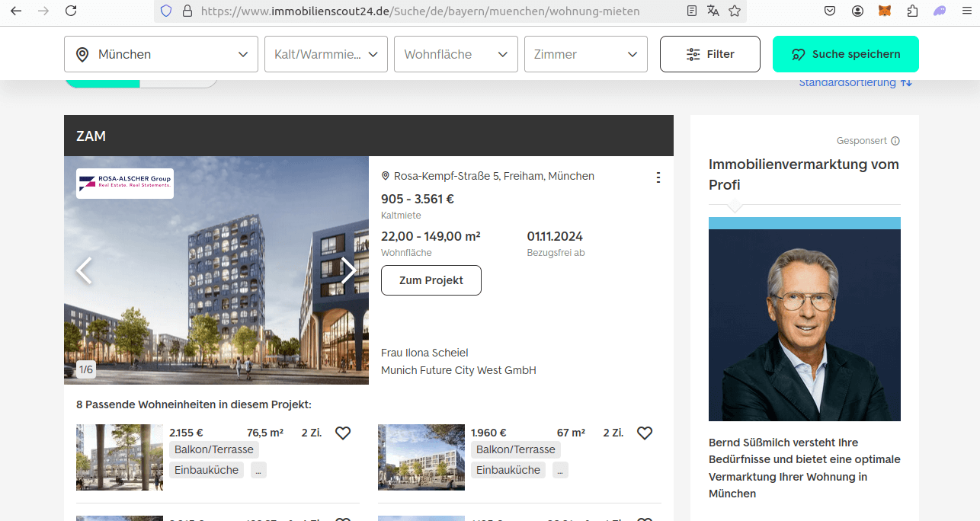980x521 pixels.
Task: Click the Rosa-Alscher Group logo
Action: point(125,184)
